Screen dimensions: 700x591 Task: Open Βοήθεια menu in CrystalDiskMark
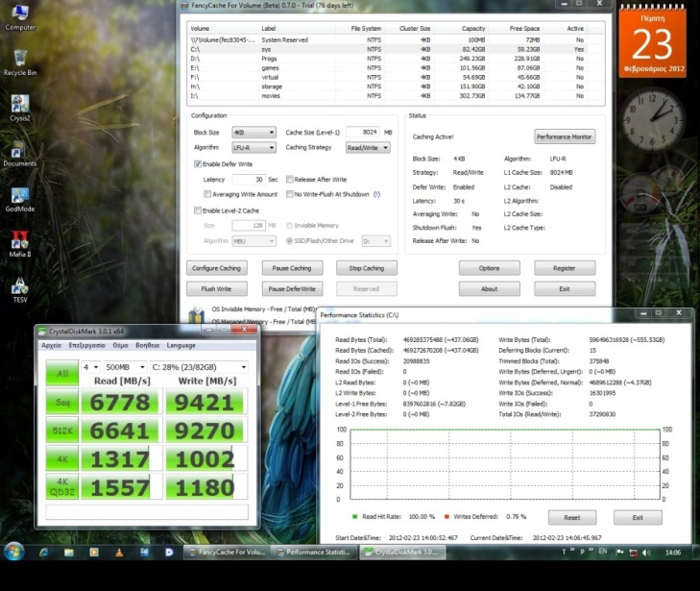pos(147,345)
